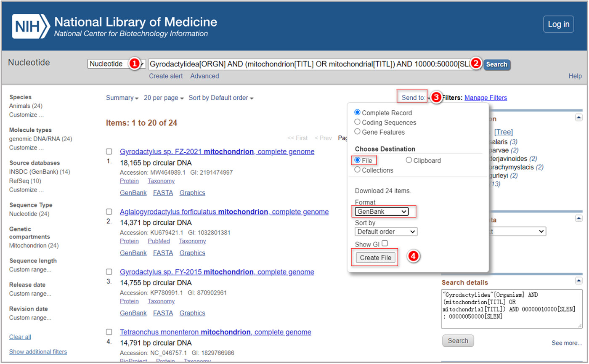Open the Find related data database dropdown
The width and height of the screenshot is (589, 364).
(x=517, y=231)
